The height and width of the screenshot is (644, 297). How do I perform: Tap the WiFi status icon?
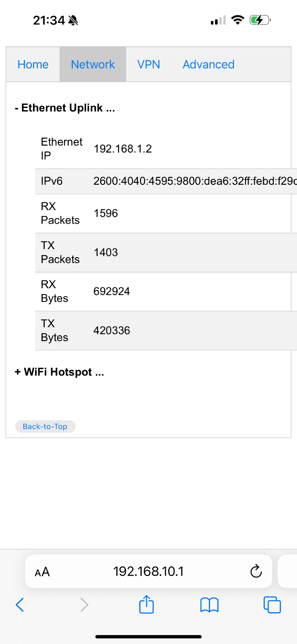pos(238,20)
